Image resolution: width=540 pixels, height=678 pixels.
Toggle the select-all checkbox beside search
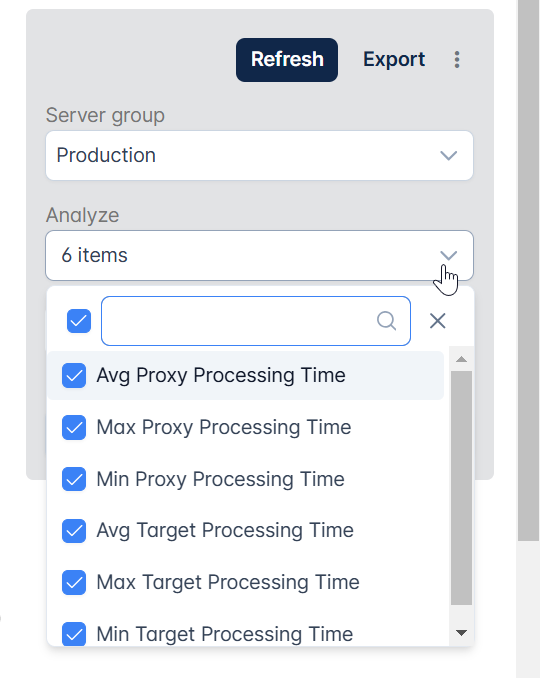(x=79, y=321)
